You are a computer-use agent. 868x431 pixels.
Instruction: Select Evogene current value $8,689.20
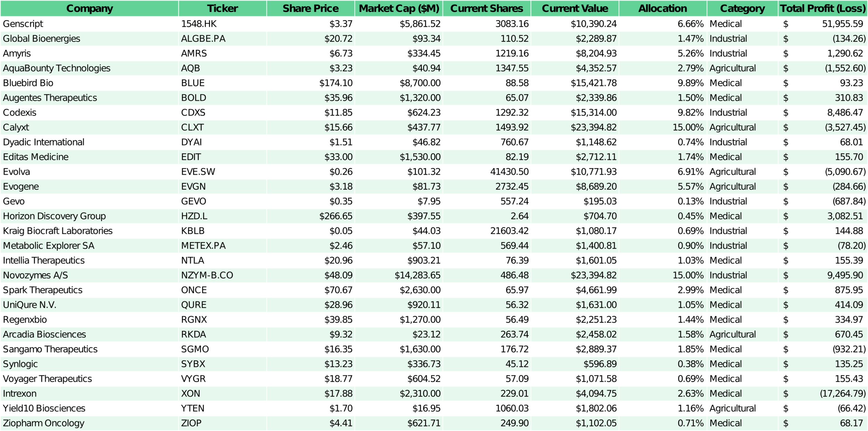(x=575, y=187)
